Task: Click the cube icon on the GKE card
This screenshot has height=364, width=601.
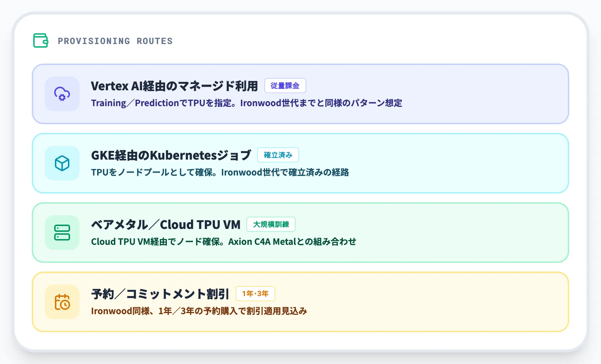Action: click(x=62, y=163)
